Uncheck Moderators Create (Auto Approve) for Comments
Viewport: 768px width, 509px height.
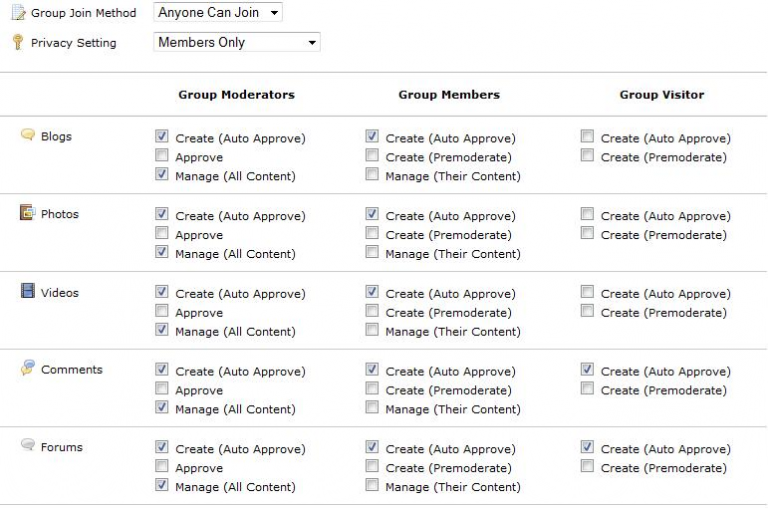[162, 369]
